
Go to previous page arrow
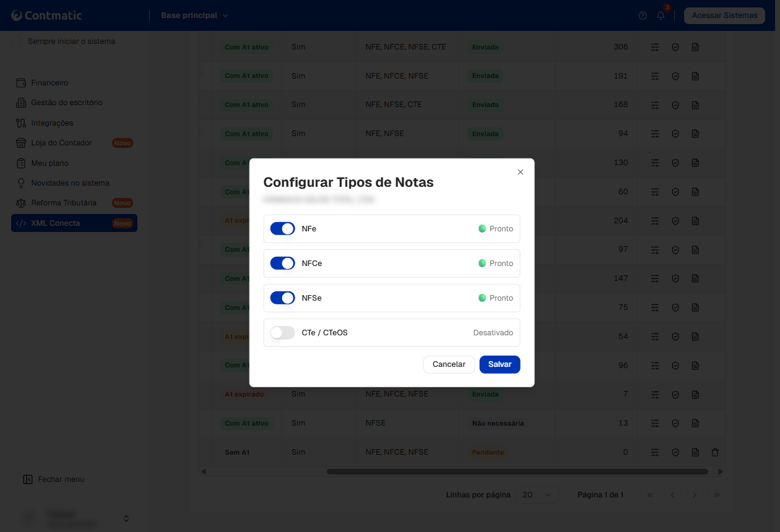click(672, 495)
